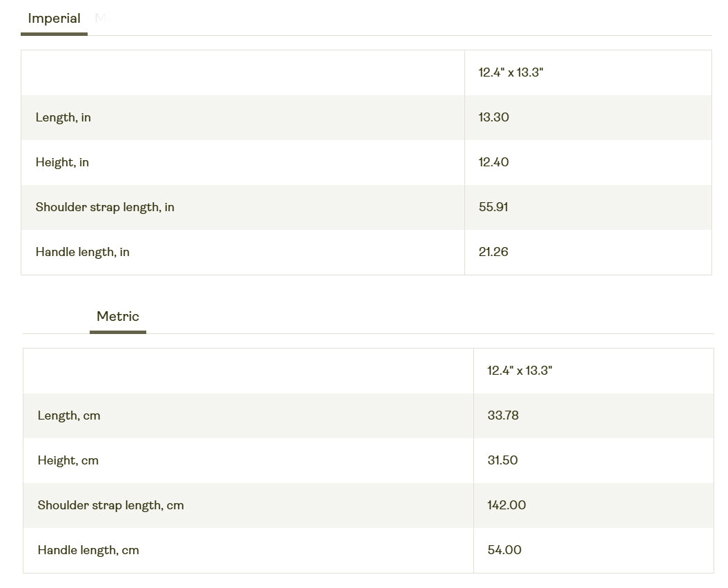Click the "Handle length, in" label
Image resolution: width=728 pixels, height=588 pixels.
[83, 252]
